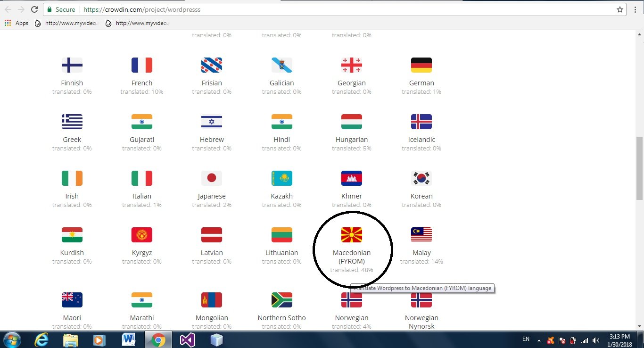Bookmark page with the star icon
Image resolution: width=644 pixels, height=348 pixels.
(x=620, y=9)
